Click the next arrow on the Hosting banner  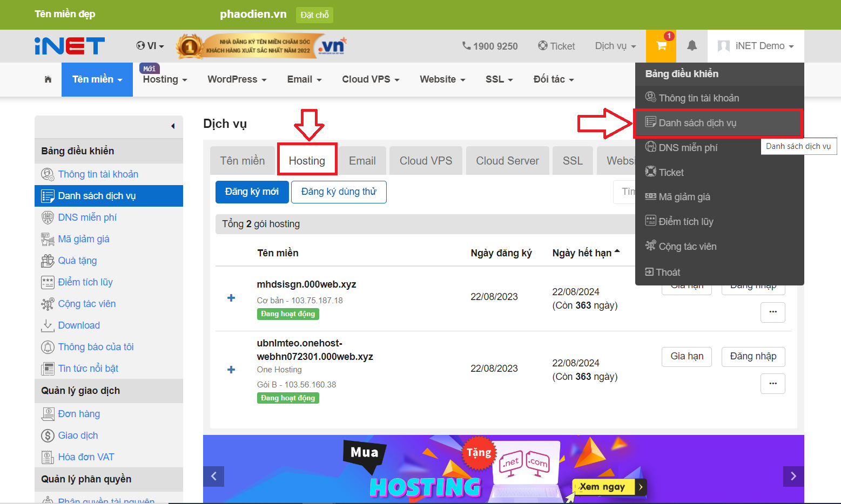point(793,476)
